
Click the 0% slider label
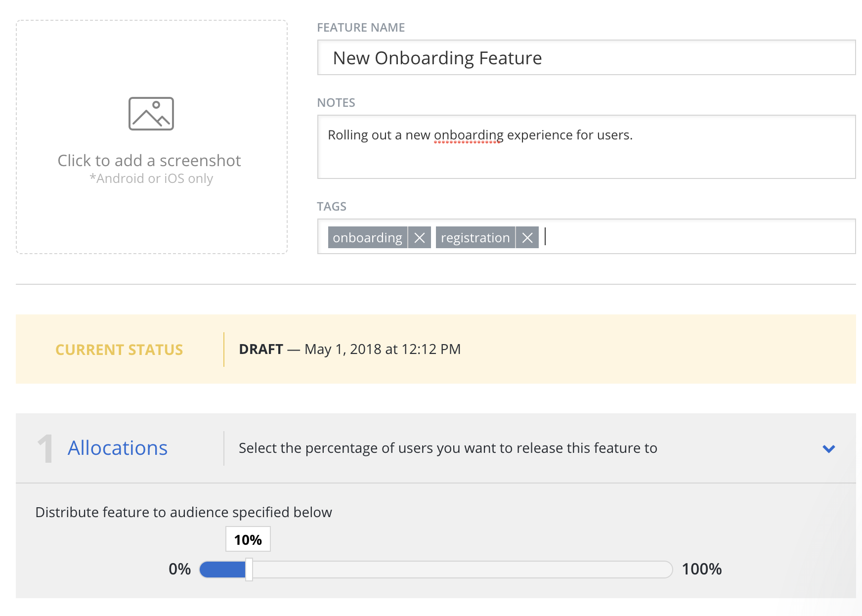click(180, 569)
